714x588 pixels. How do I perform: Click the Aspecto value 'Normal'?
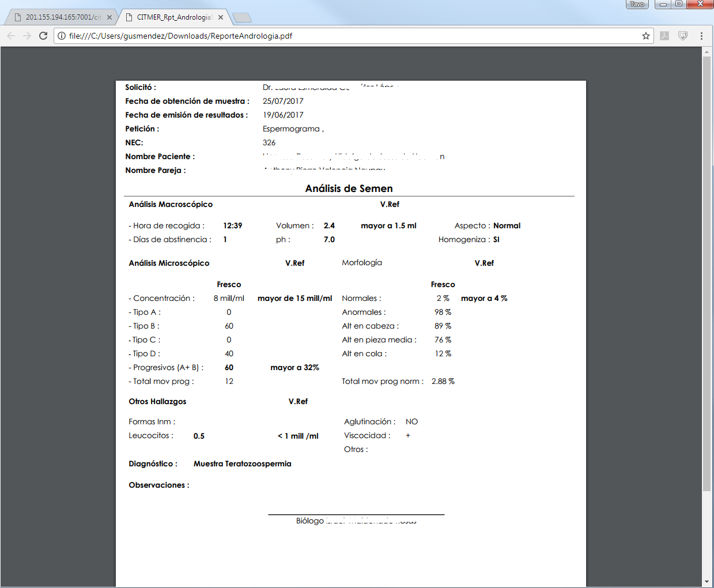coord(507,225)
